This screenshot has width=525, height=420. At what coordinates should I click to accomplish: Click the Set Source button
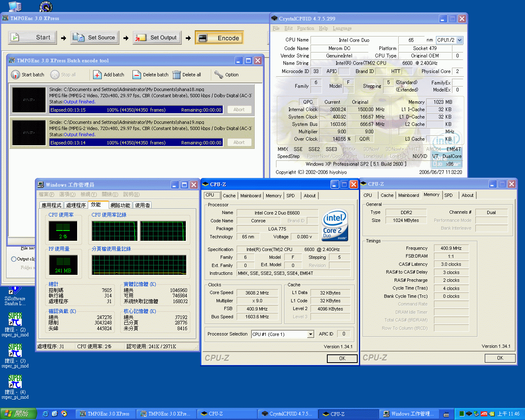coord(95,38)
